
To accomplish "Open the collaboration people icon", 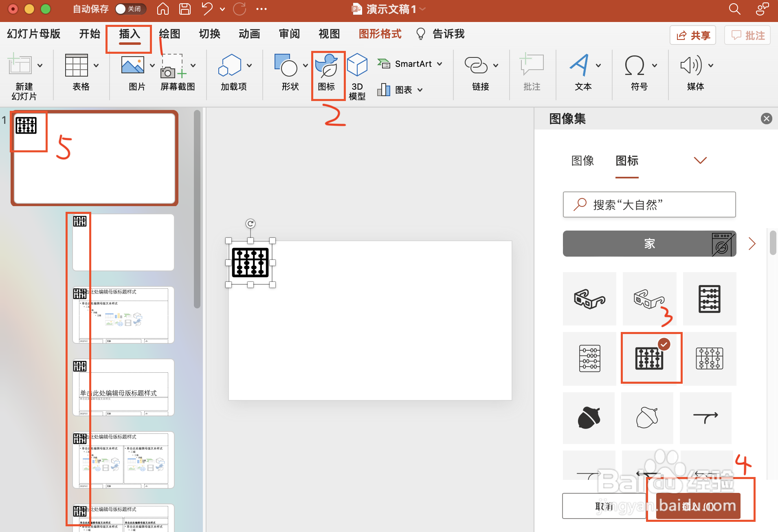I will [762, 9].
